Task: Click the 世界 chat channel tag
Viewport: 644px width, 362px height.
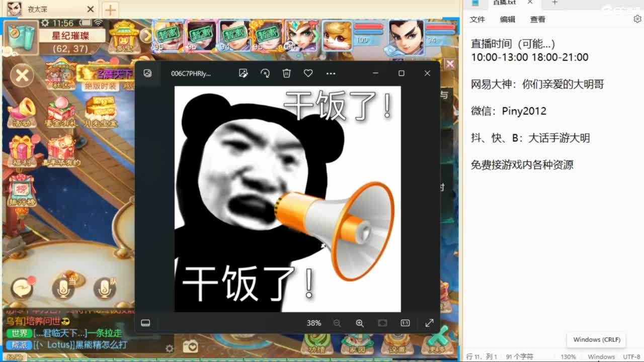Action: (x=20, y=333)
